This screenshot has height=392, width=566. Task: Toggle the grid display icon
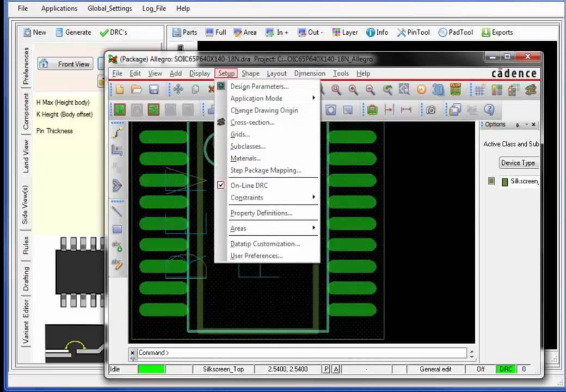(x=479, y=90)
